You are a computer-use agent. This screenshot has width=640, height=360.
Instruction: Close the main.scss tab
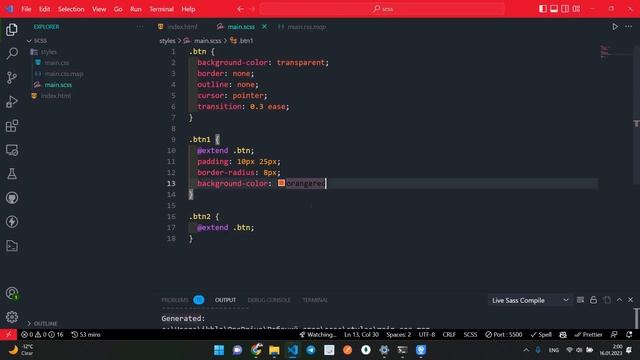[x=264, y=27]
